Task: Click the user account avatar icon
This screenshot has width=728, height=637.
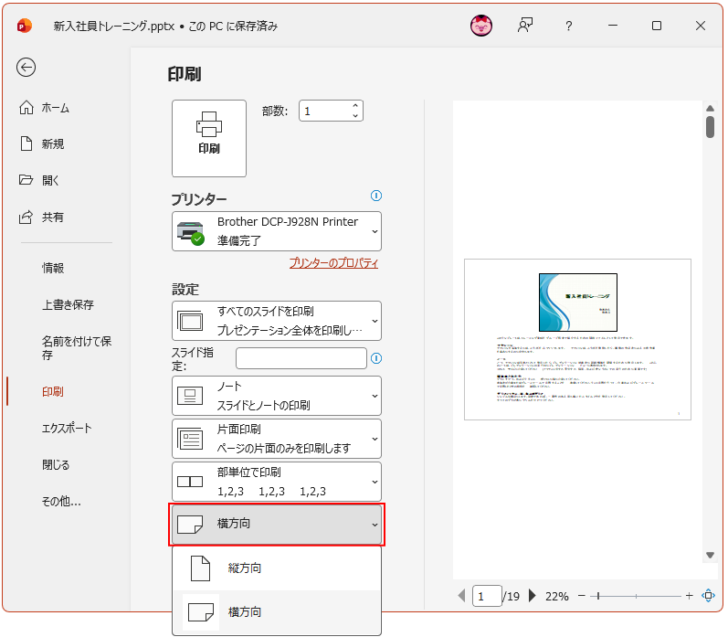Action: [x=481, y=26]
